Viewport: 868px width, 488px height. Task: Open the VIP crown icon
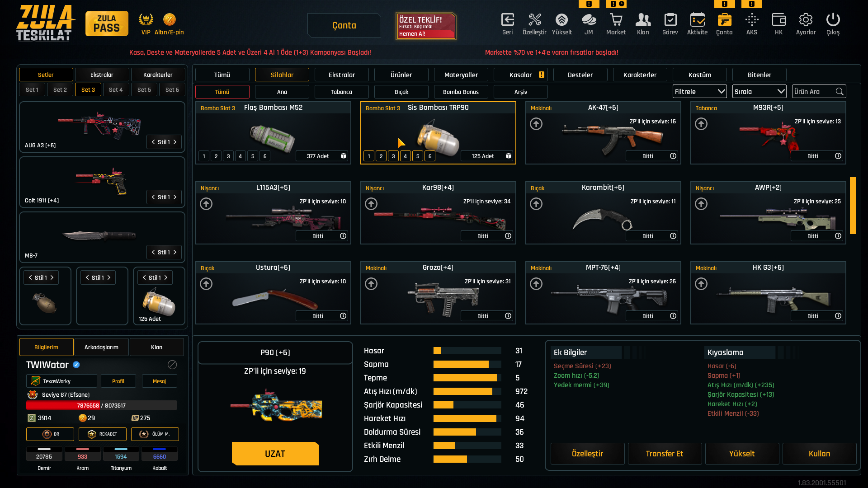point(146,19)
